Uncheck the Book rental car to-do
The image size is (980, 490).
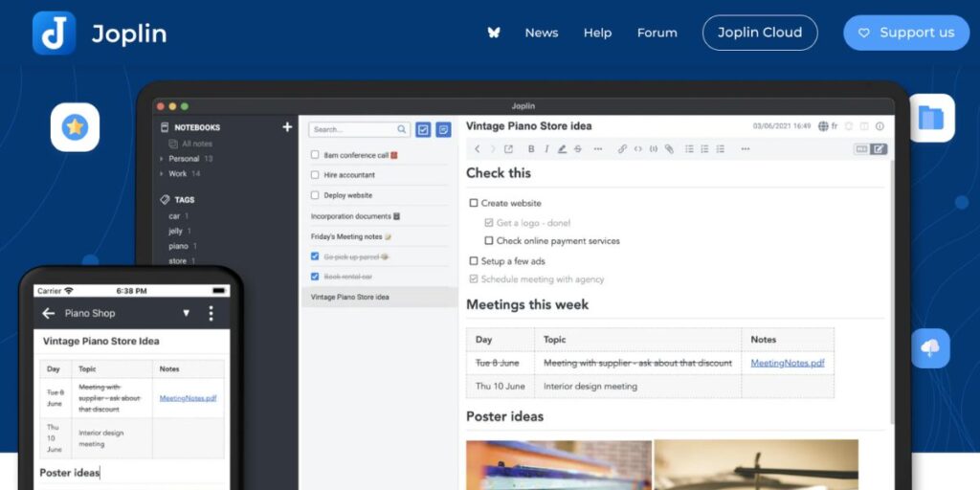click(315, 277)
